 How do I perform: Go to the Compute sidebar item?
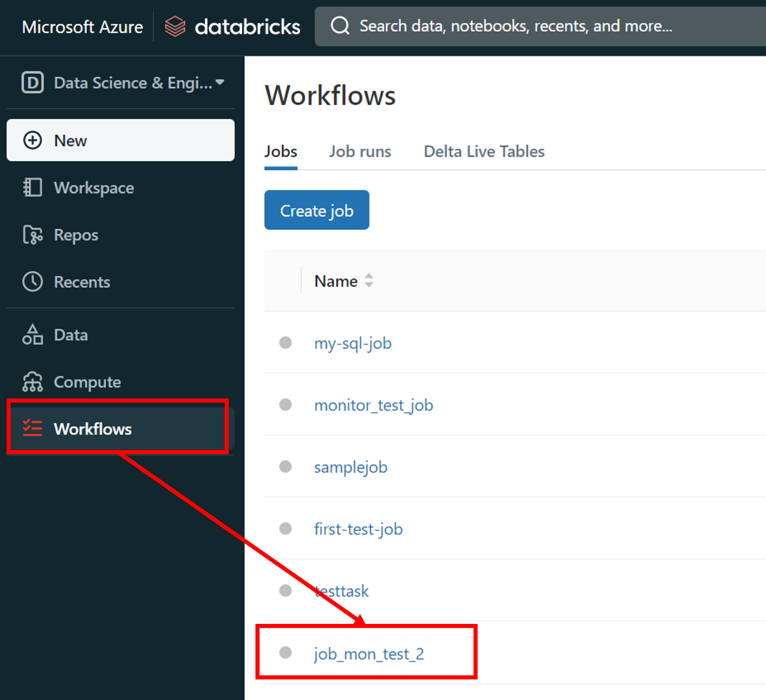pos(121,382)
